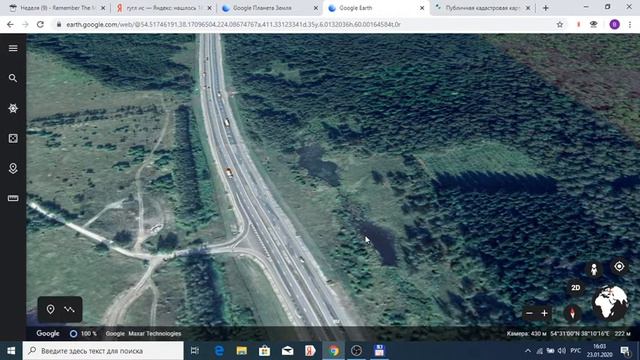Click the 100 % loading indicator

point(83,333)
